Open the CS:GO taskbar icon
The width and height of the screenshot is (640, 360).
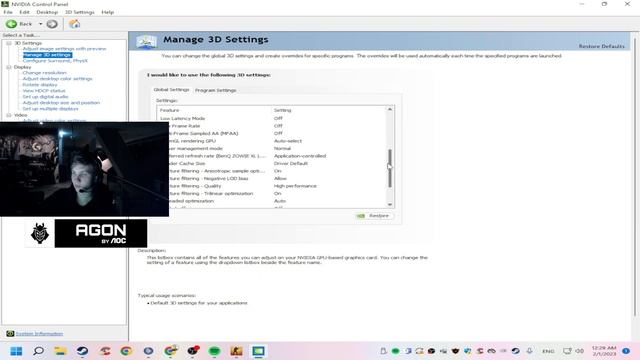(236, 351)
